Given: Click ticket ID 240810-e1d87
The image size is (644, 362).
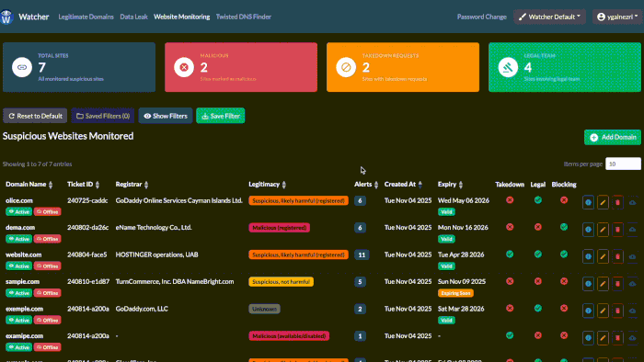Looking at the screenshot, I should (x=88, y=282).
